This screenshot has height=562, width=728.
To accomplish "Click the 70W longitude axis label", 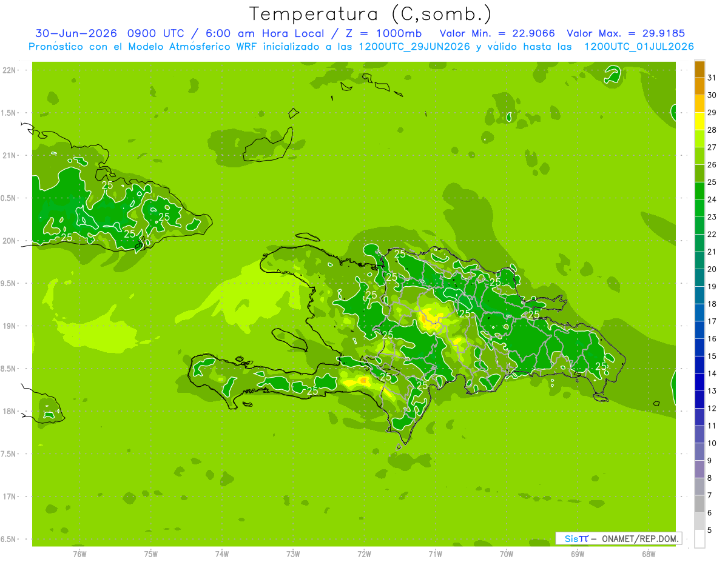I will [x=507, y=554].
